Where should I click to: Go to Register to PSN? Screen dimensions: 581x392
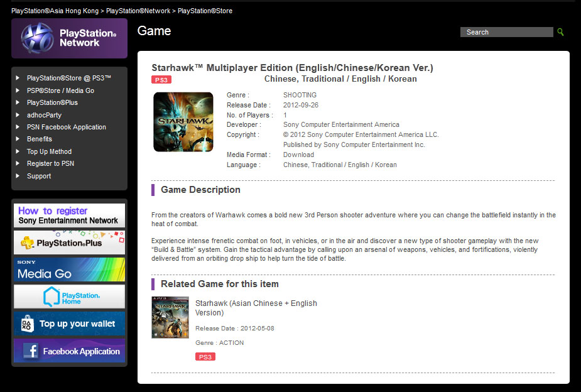[50, 163]
